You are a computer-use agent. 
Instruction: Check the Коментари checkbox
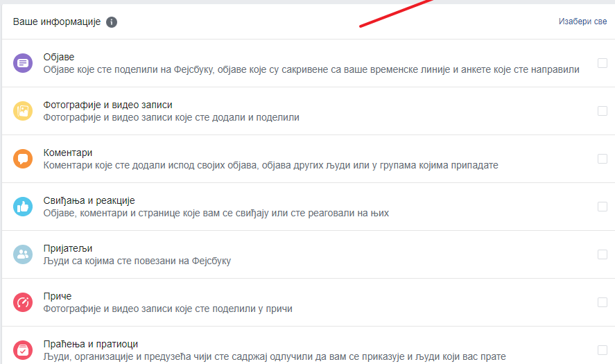[x=603, y=159]
